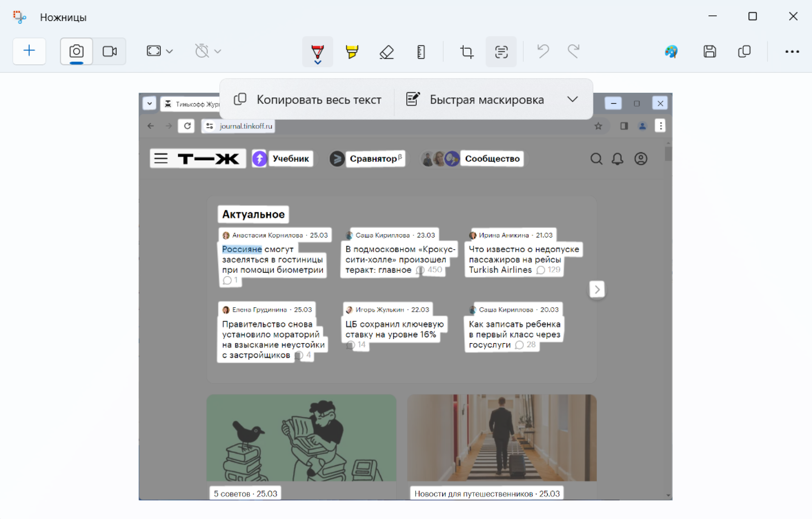812x519 pixels.
Task: Open the ЦБ сохранил ключевую ставку article
Action: [x=394, y=329]
